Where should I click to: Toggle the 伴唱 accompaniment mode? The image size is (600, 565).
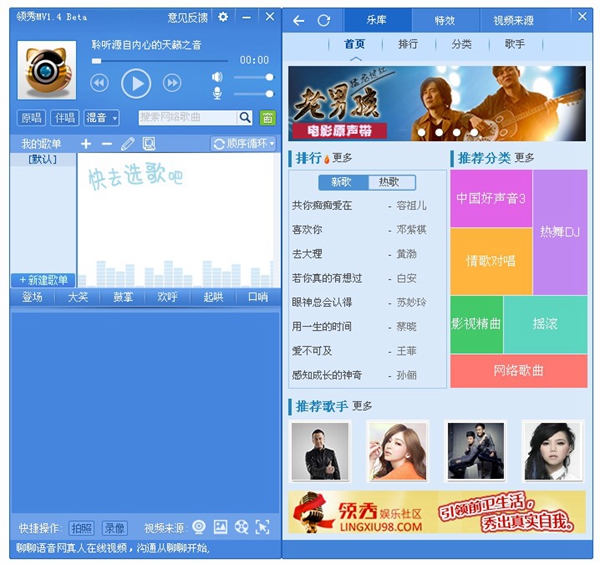click(x=64, y=118)
